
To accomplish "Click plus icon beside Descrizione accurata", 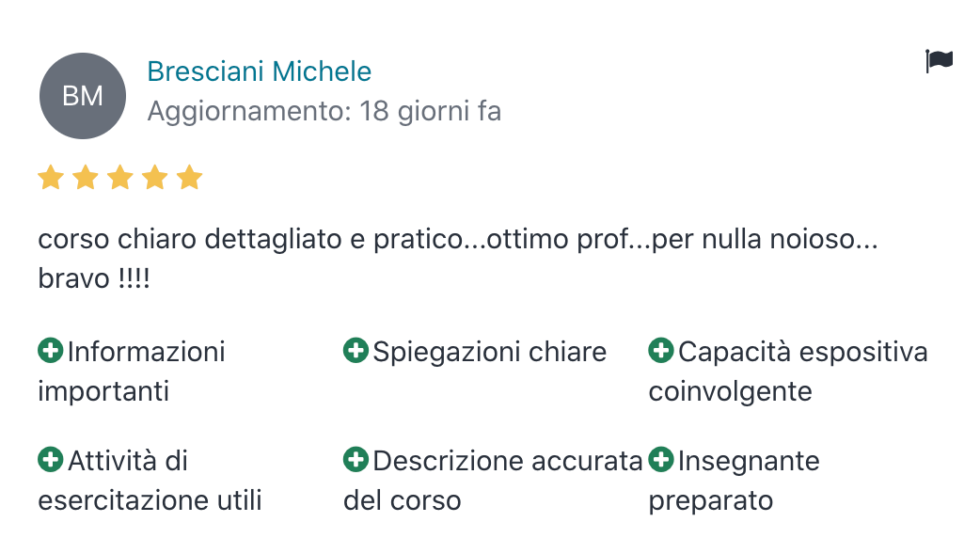I will pyautogui.click(x=356, y=460).
